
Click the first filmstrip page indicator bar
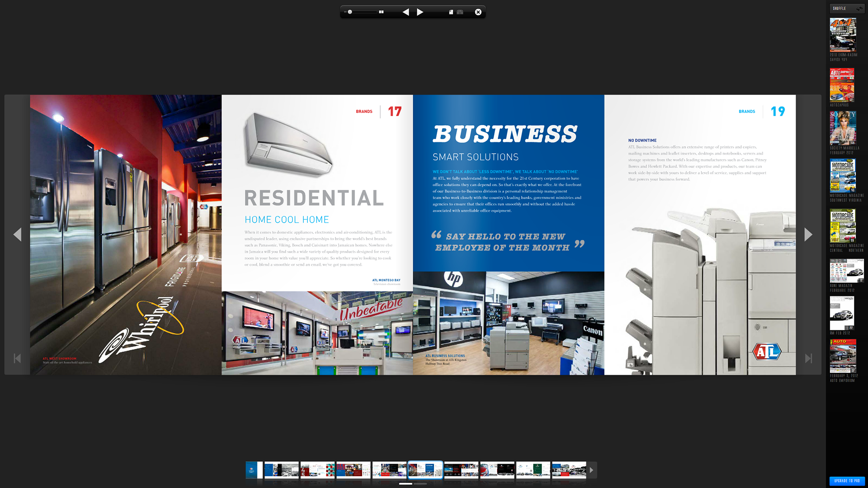point(406,483)
